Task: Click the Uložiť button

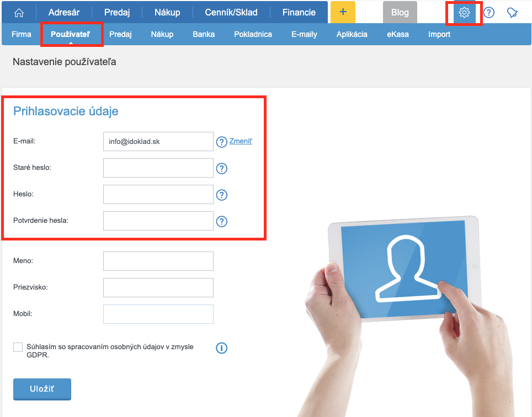Action: [42, 389]
